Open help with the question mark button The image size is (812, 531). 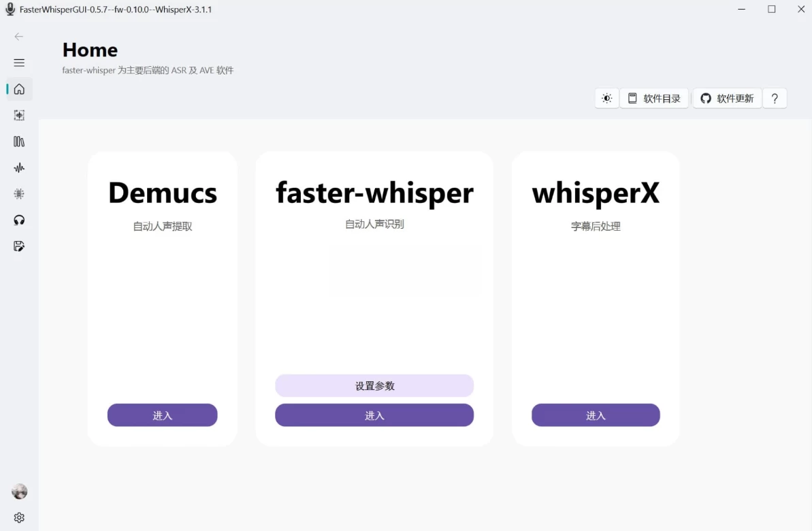[774, 99]
